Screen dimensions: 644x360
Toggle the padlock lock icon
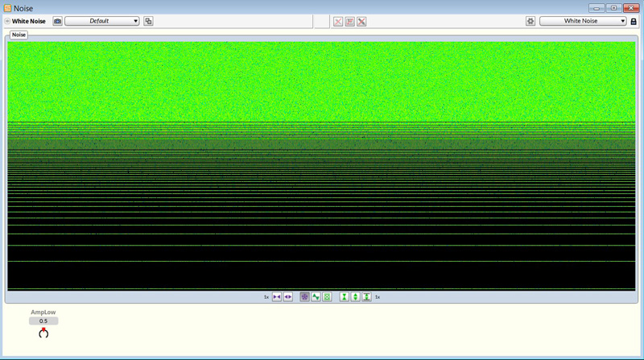(634, 22)
